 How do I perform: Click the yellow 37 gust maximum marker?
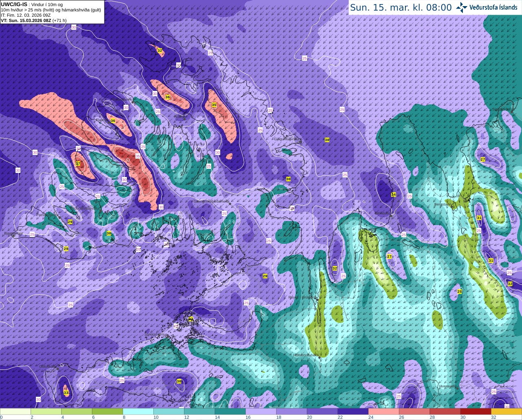click(78, 164)
